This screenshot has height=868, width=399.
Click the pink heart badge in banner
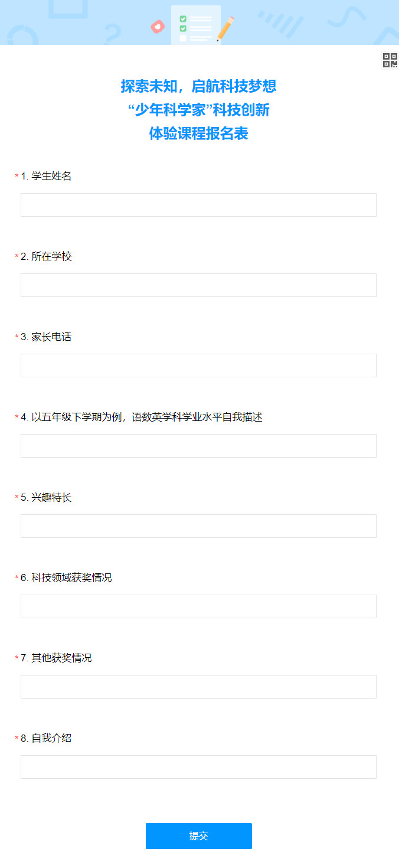pyautogui.click(x=158, y=27)
